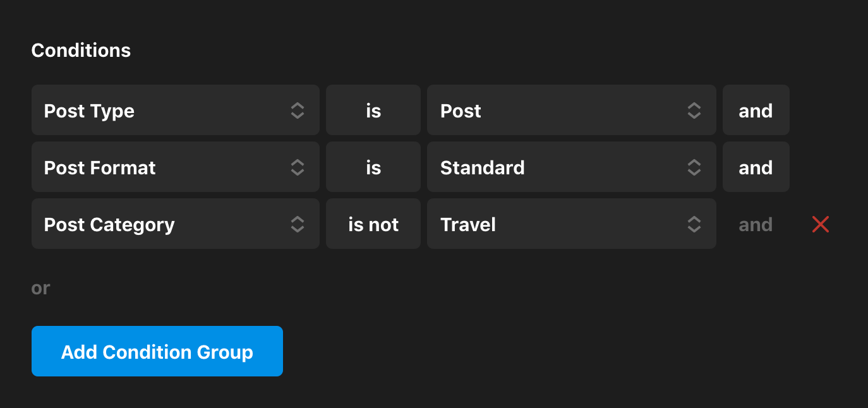Click "and" button in the Post Format row
Viewport: 868px width, 408px height.
tap(756, 167)
